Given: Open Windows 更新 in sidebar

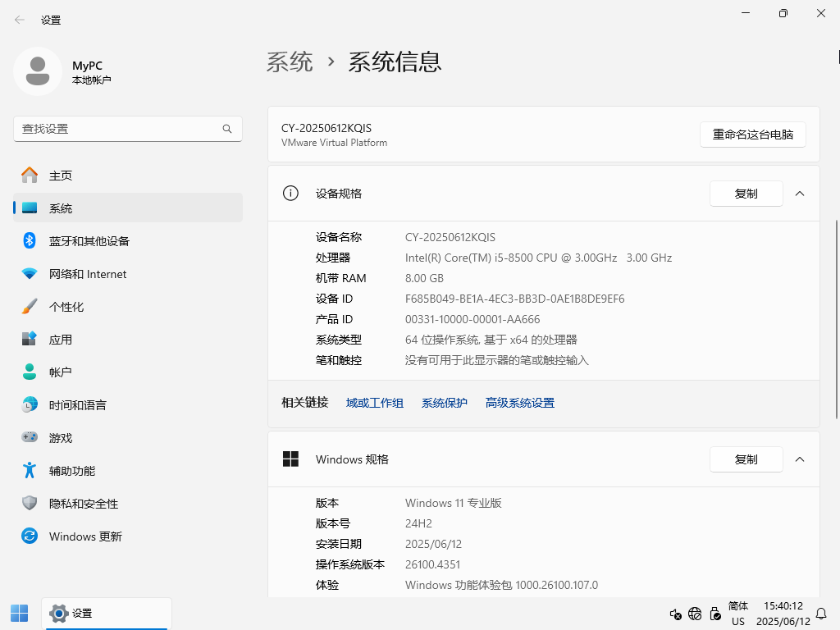Looking at the screenshot, I should [x=128, y=536].
